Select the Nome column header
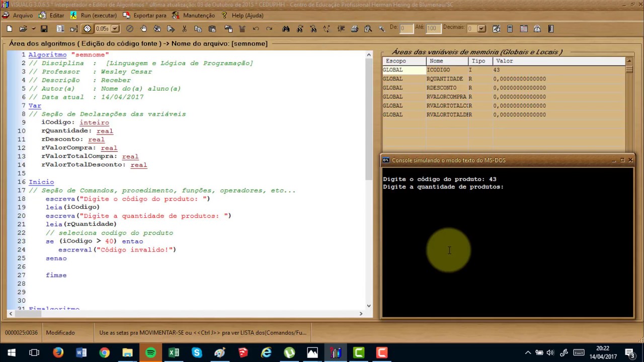Screen dimensions: 644x362 [447, 61]
